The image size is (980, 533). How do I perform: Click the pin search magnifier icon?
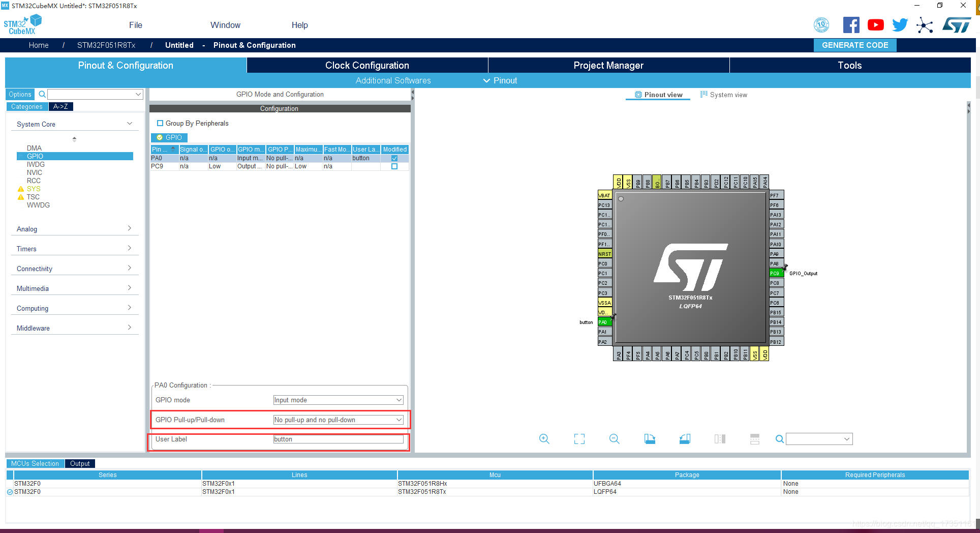click(x=779, y=439)
